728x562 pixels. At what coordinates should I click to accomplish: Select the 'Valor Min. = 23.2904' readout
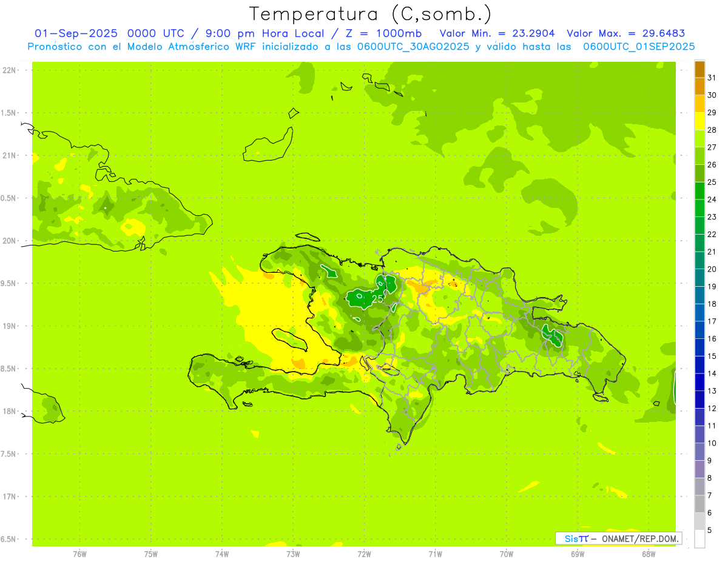pyautogui.click(x=497, y=33)
